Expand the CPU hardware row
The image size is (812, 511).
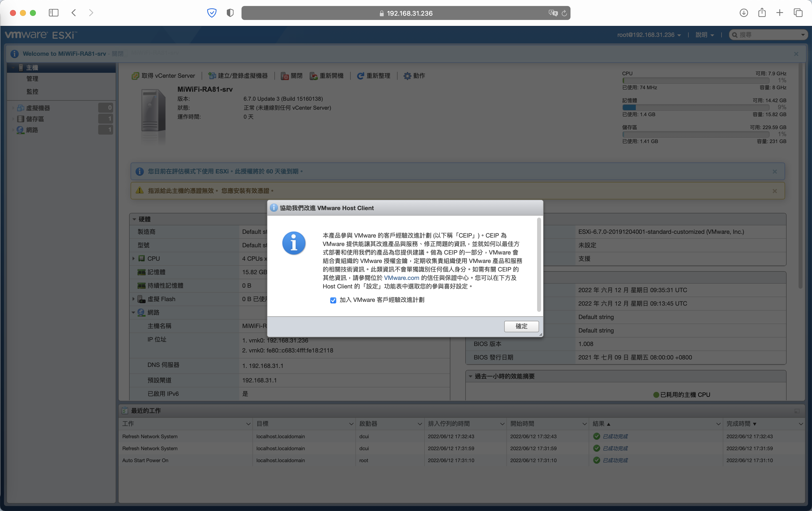point(134,259)
